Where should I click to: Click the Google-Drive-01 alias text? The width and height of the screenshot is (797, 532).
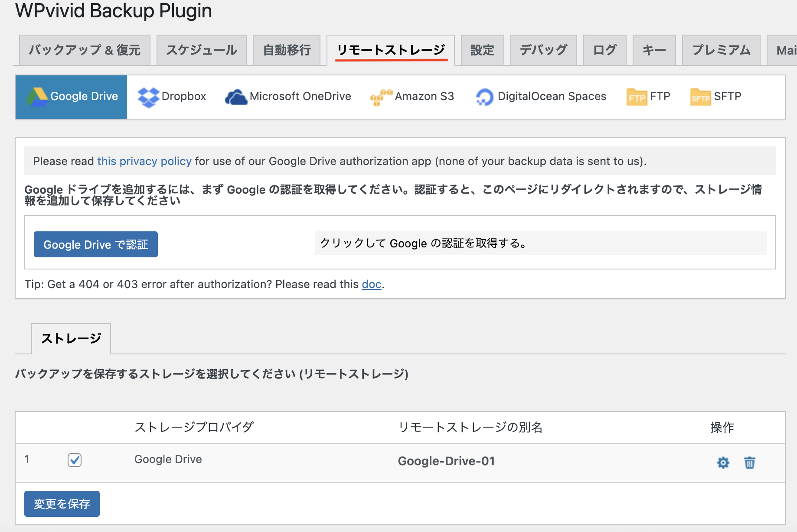pyautogui.click(x=446, y=461)
